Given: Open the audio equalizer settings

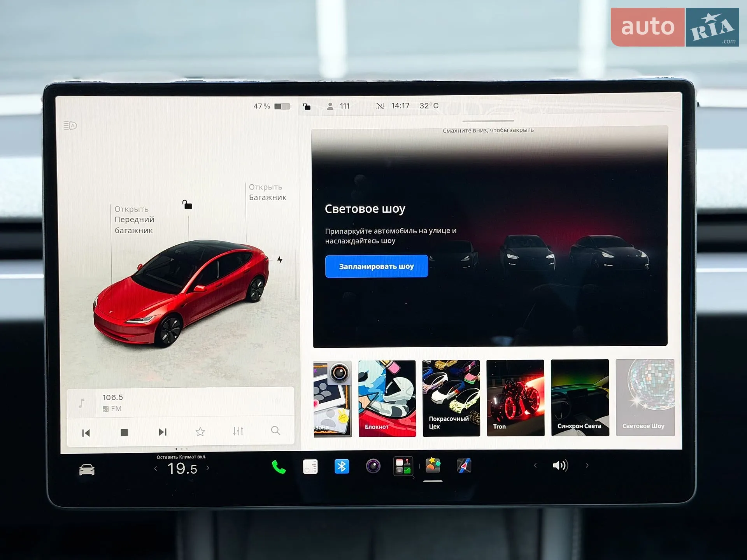Looking at the screenshot, I should 238,431.
